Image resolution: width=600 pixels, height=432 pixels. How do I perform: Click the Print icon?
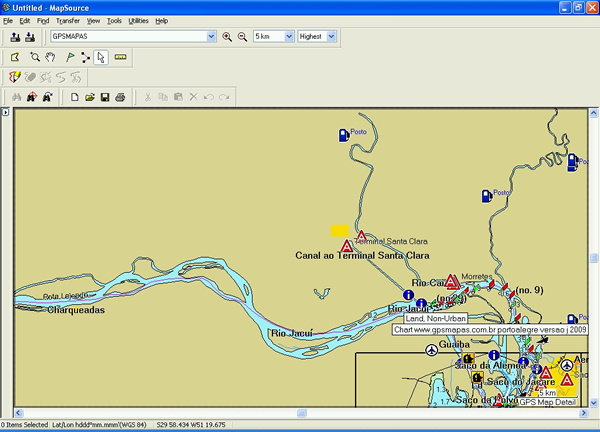[x=120, y=97]
